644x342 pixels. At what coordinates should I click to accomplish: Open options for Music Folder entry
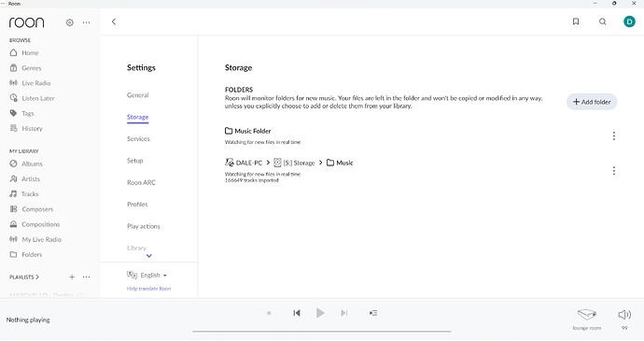(613, 136)
